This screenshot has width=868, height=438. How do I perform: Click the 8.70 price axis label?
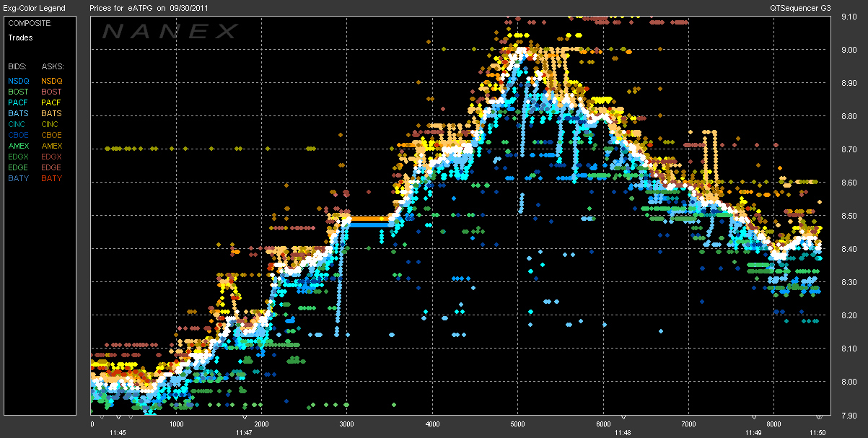[849, 149]
